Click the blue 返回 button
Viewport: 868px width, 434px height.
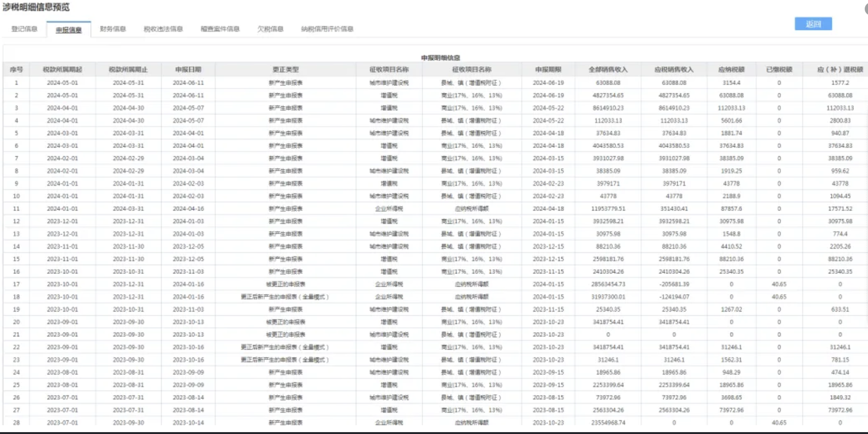click(x=813, y=24)
